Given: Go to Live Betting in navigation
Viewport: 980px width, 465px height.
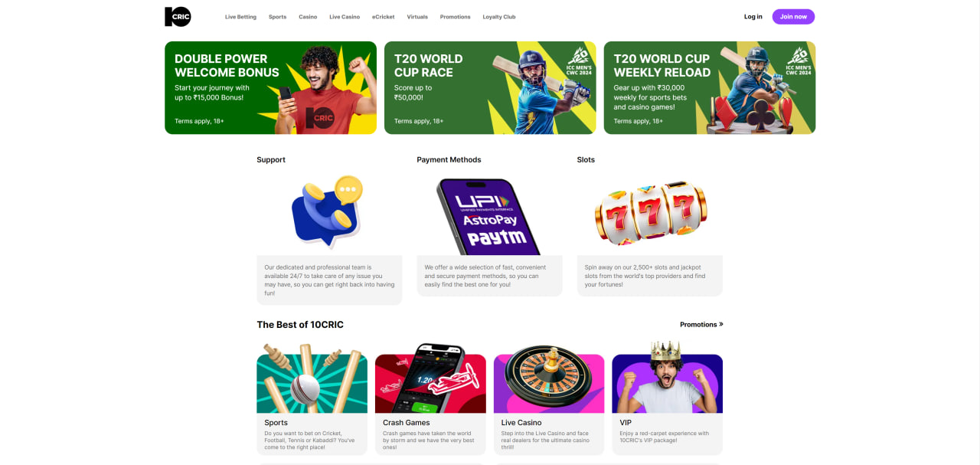Looking at the screenshot, I should pos(240,17).
